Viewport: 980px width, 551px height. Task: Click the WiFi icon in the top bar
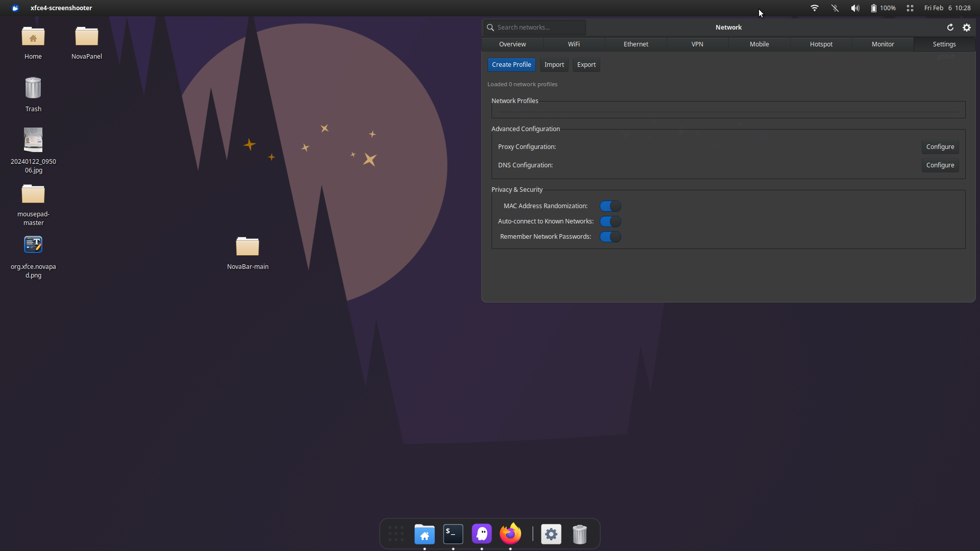click(x=815, y=8)
